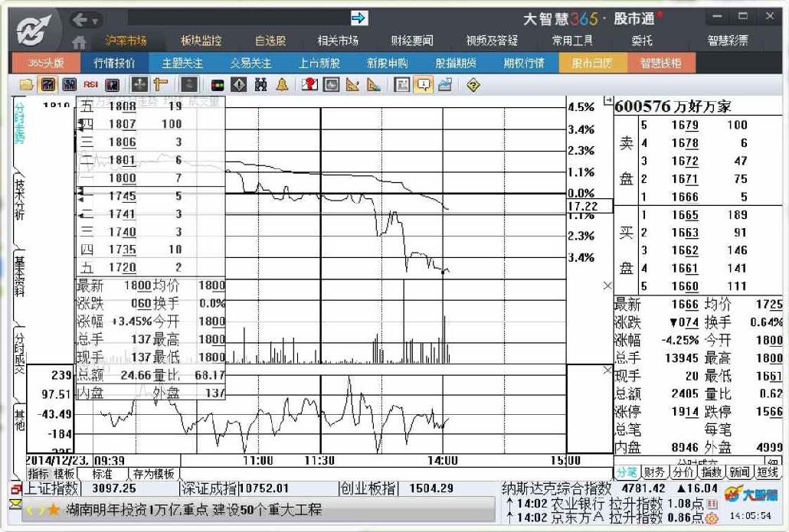Switch to 短线 bottom tab

[x=768, y=472]
